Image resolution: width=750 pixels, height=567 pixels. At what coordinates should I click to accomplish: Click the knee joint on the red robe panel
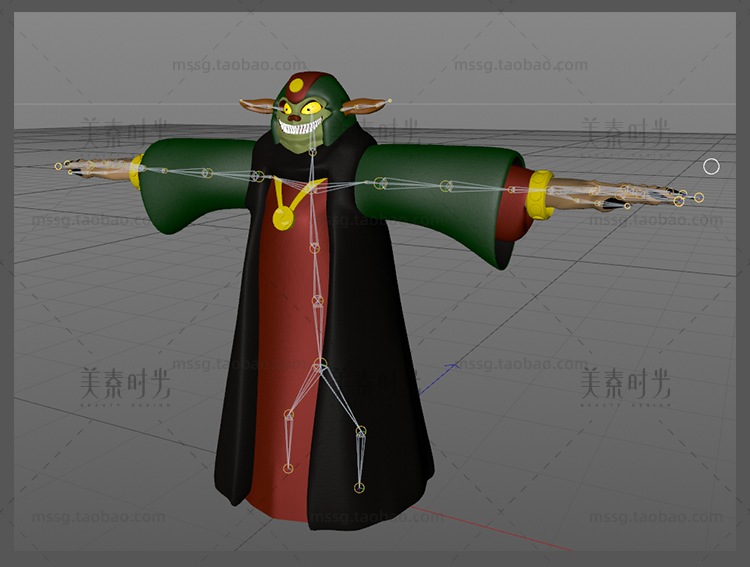[288, 414]
